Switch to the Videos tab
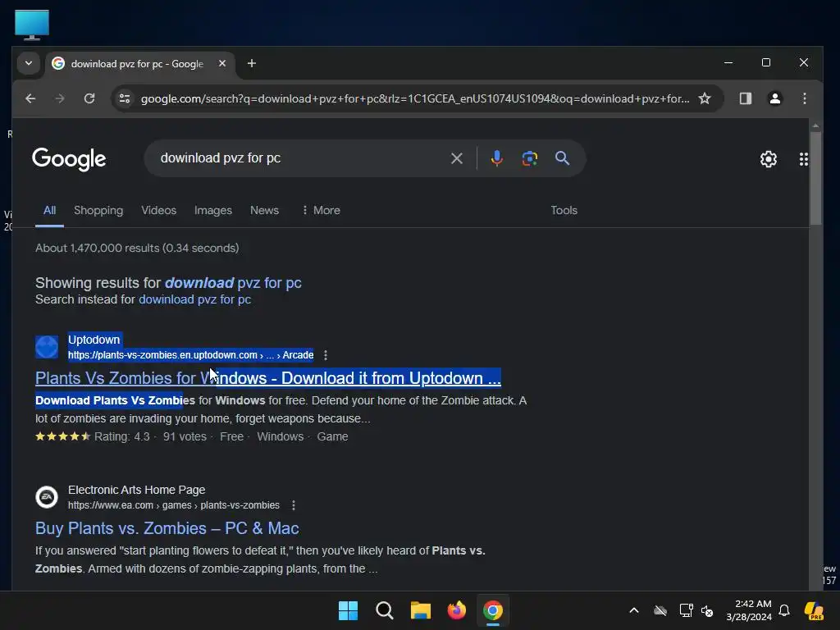840x630 pixels. point(159,210)
